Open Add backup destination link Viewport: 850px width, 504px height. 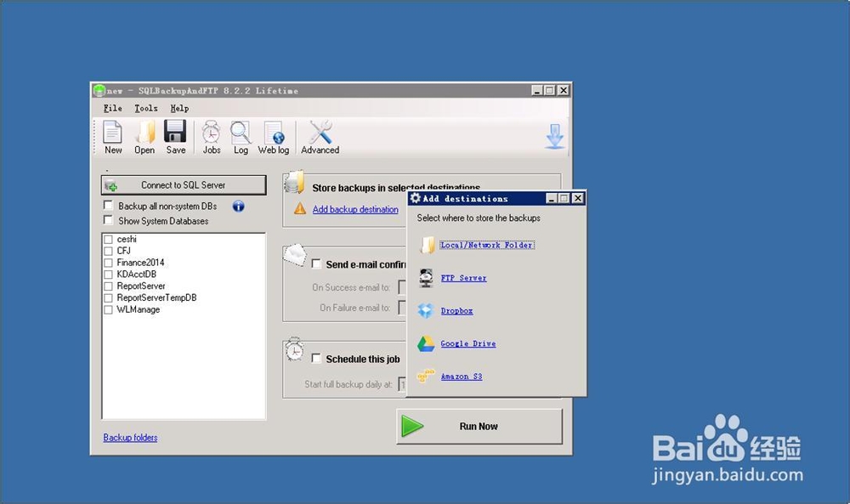355,209
